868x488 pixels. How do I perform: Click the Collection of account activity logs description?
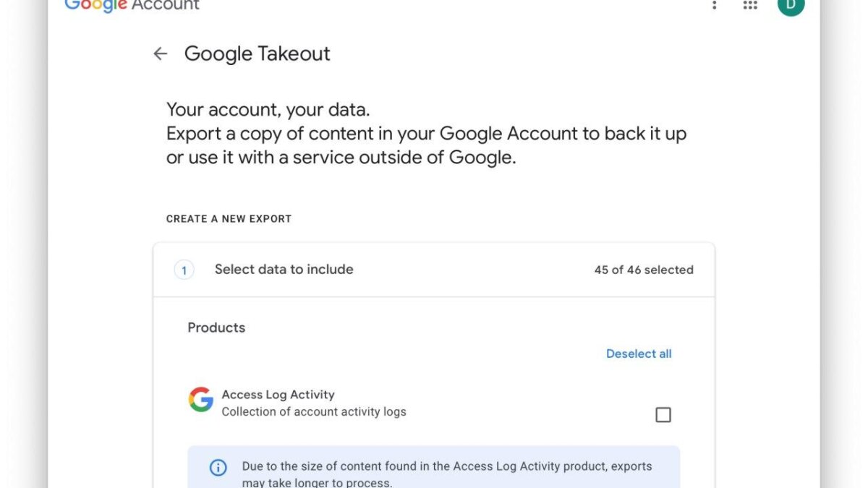[314, 412]
